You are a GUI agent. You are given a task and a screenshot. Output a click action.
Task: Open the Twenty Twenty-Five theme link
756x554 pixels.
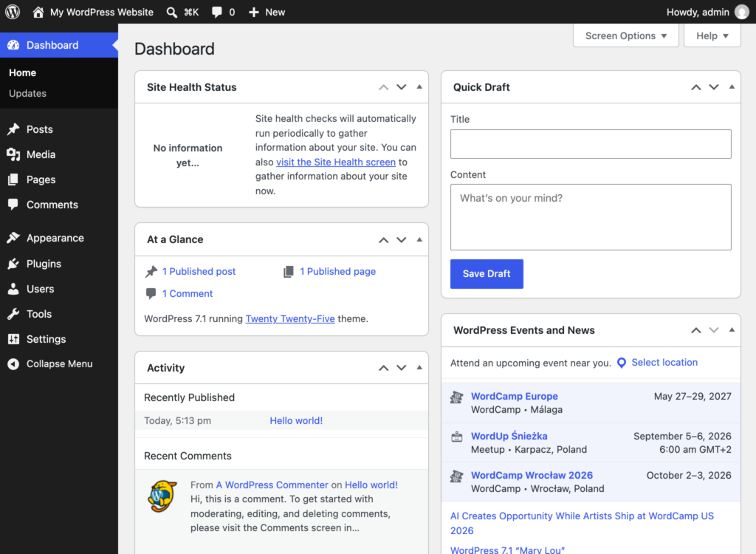pos(289,318)
